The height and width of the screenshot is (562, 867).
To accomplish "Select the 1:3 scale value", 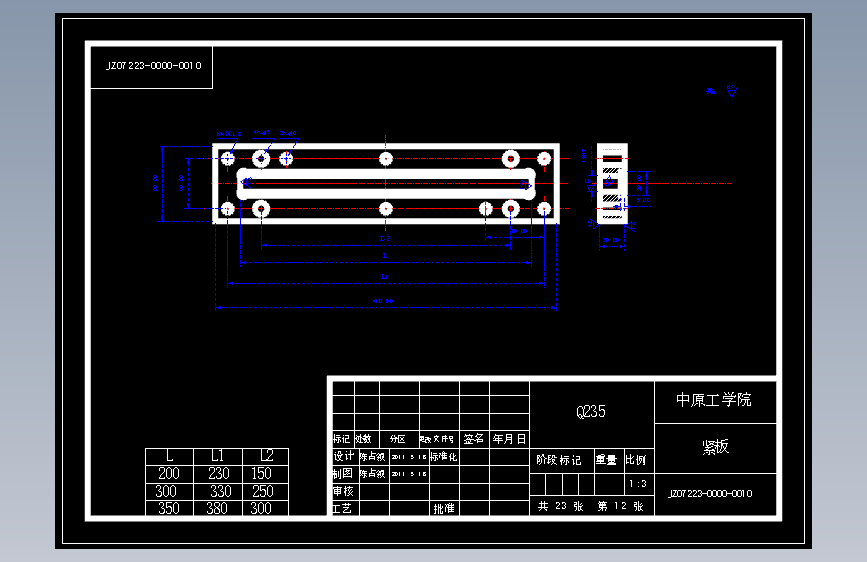I will click(x=638, y=483).
